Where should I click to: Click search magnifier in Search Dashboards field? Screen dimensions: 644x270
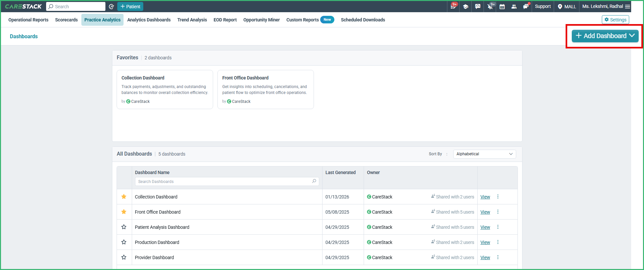click(x=314, y=181)
